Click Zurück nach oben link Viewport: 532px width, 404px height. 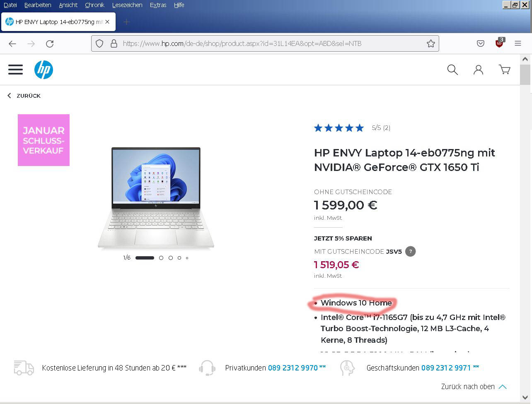468,387
